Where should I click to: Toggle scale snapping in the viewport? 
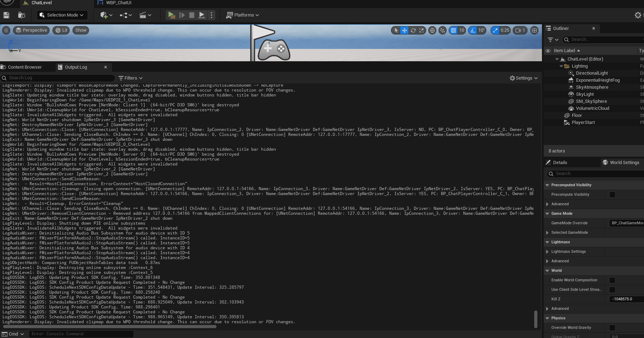[x=495, y=30]
